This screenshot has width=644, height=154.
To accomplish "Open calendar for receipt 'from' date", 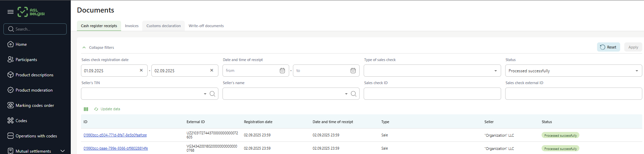I will pos(282,71).
